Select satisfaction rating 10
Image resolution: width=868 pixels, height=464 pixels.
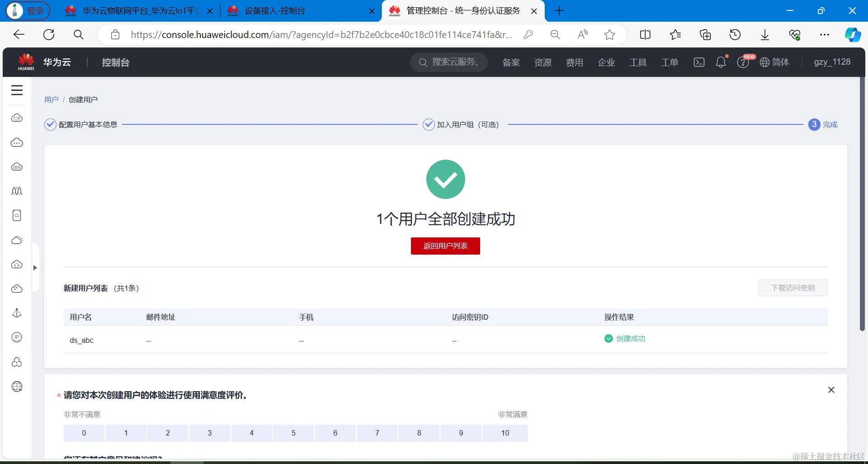coord(505,433)
